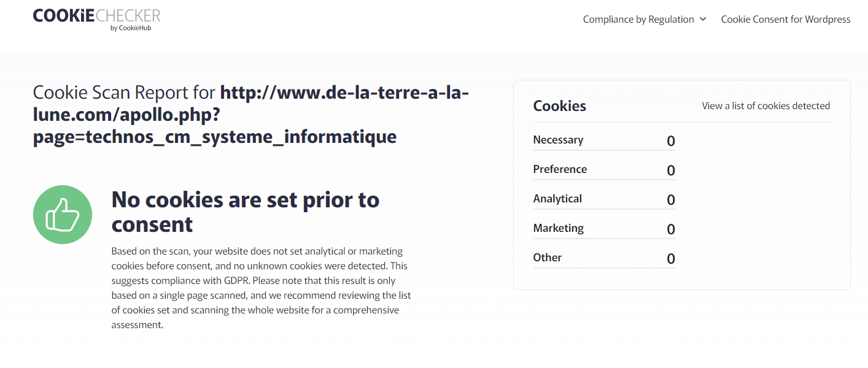View a list of cookies detected
Screen dimensions: 868x368
click(766, 105)
